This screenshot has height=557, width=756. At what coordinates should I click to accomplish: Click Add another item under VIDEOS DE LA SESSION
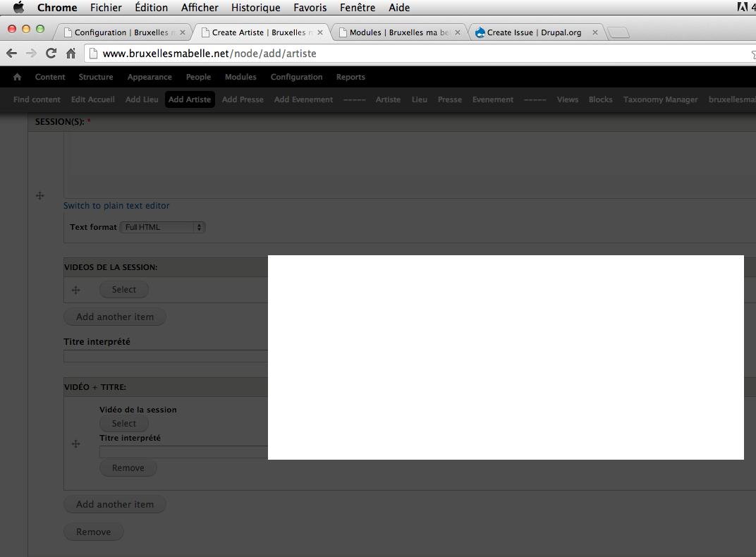pyautogui.click(x=114, y=317)
